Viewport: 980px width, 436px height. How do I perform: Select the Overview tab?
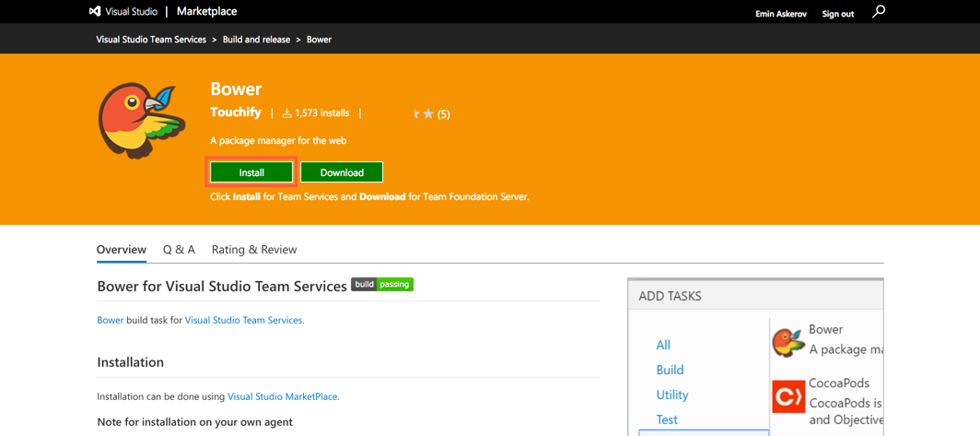pyautogui.click(x=122, y=250)
